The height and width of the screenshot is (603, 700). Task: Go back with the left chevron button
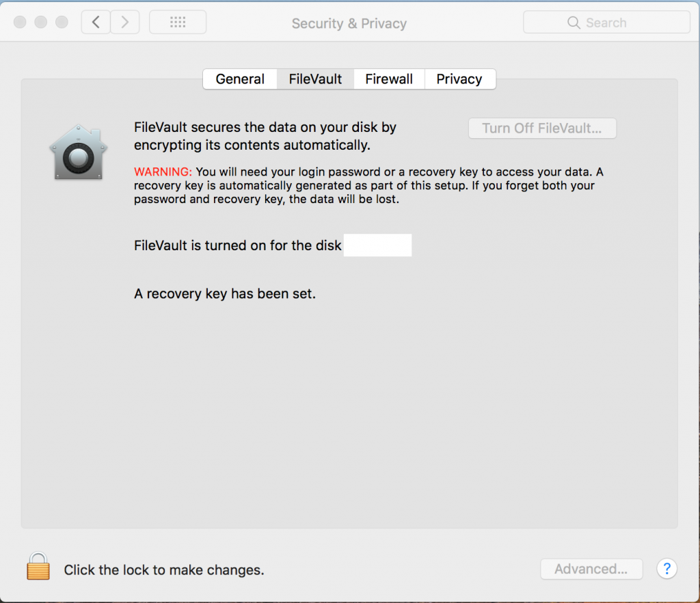[96, 22]
